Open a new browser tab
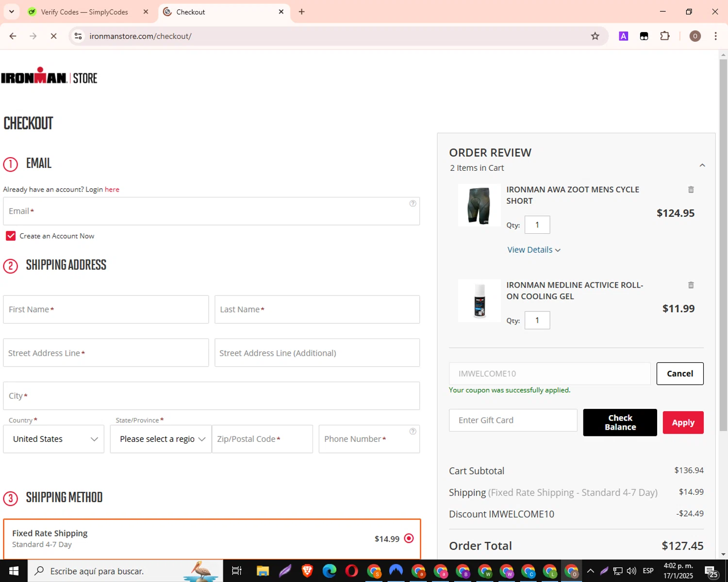 [x=301, y=12]
